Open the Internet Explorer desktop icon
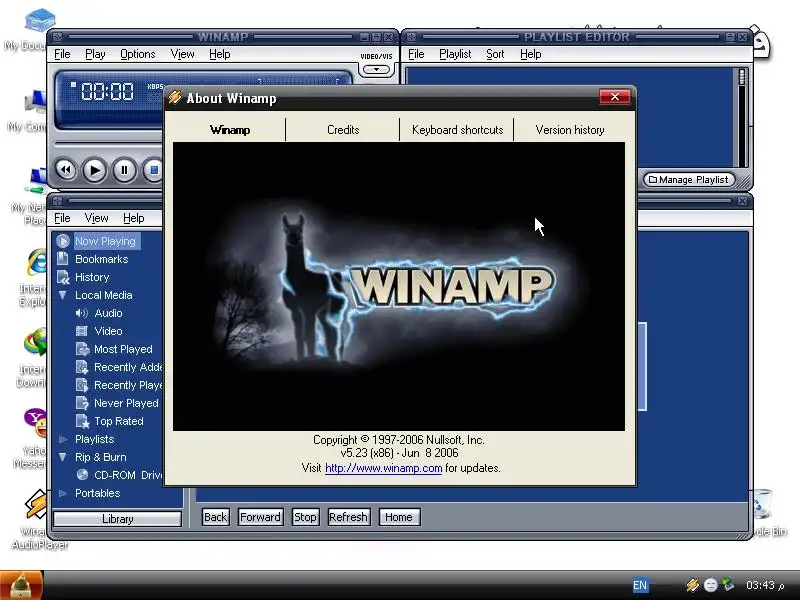This screenshot has height=600, width=800. [34, 277]
